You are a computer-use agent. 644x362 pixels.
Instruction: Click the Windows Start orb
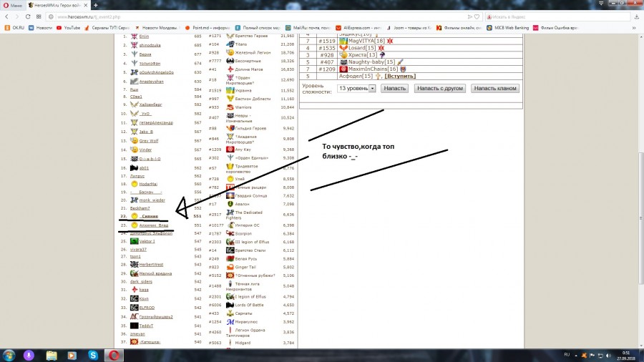[9, 356]
